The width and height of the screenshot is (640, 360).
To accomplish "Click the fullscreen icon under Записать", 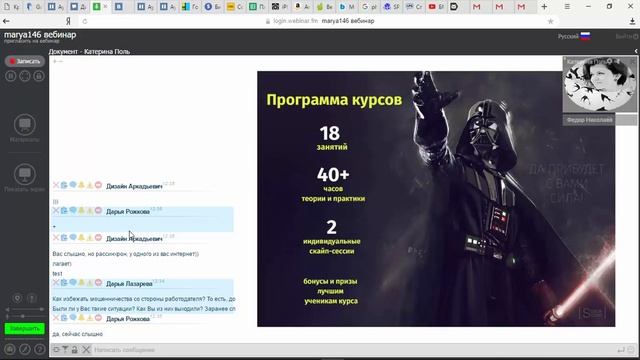I will point(25,76).
